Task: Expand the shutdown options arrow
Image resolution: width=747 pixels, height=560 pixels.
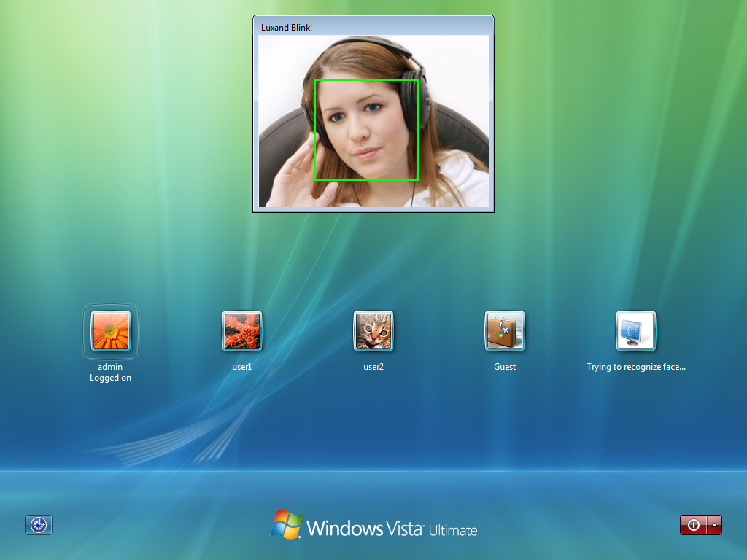Action: (713, 525)
